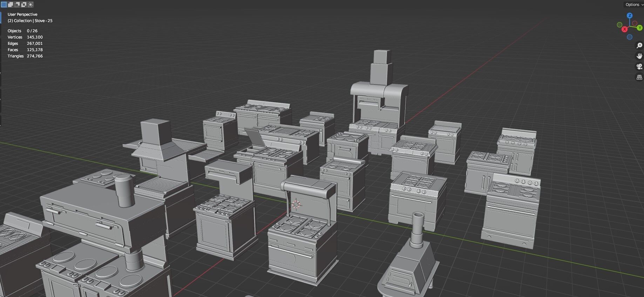
Task: Click the "Edges 267,001" statistic
Action: click(25, 43)
